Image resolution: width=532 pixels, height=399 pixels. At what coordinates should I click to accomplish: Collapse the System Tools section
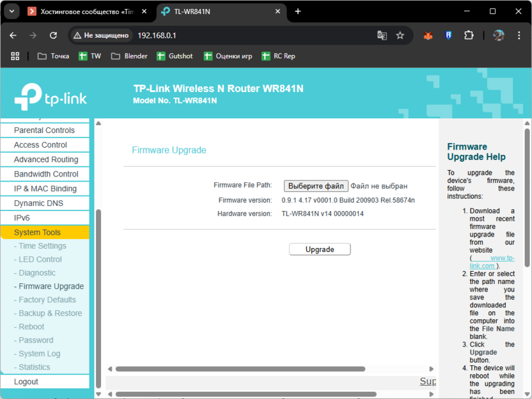tap(45, 232)
